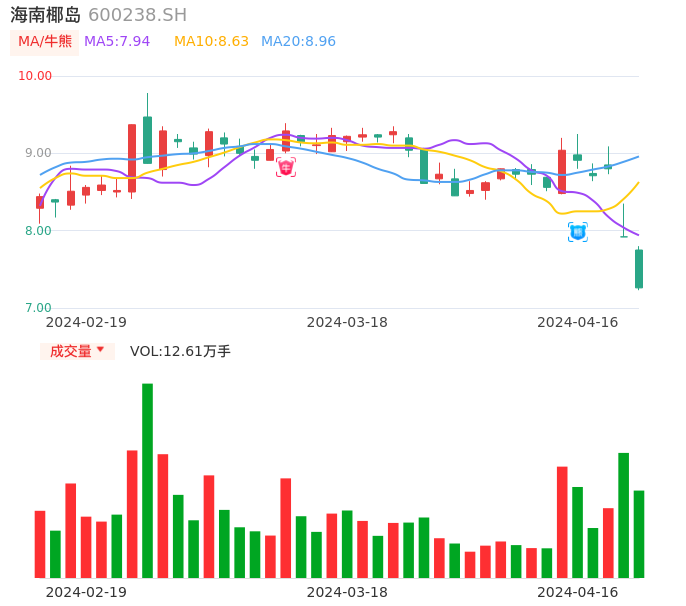
Task: Click the stock name 海南椰岛
Action: 46,15
